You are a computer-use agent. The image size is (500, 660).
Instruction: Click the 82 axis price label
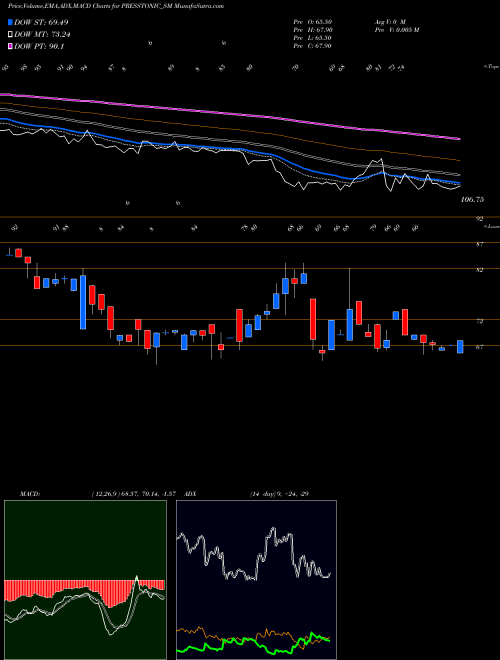pos(479,270)
